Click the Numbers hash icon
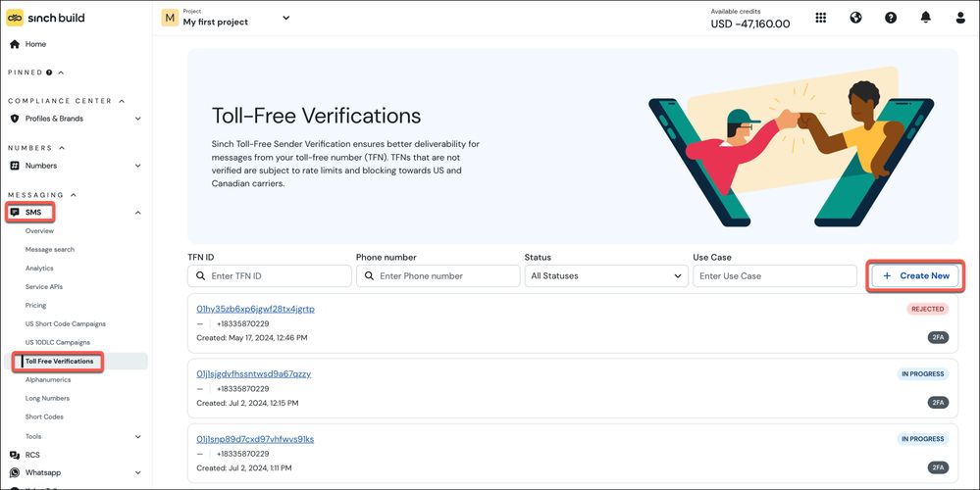This screenshot has width=980, height=490. (x=15, y=166)
